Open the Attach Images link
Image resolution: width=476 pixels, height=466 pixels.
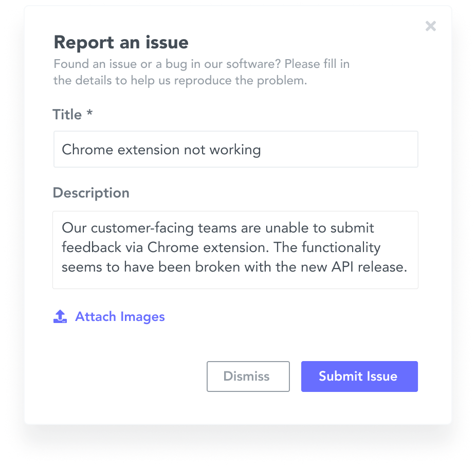click(120, 316)
